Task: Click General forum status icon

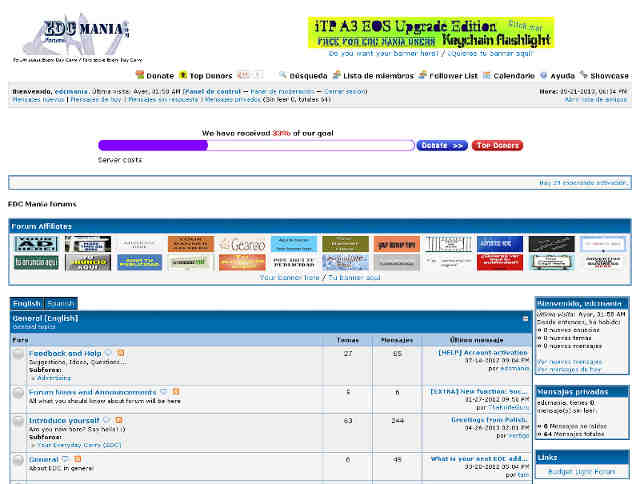Action: (18, 460)
